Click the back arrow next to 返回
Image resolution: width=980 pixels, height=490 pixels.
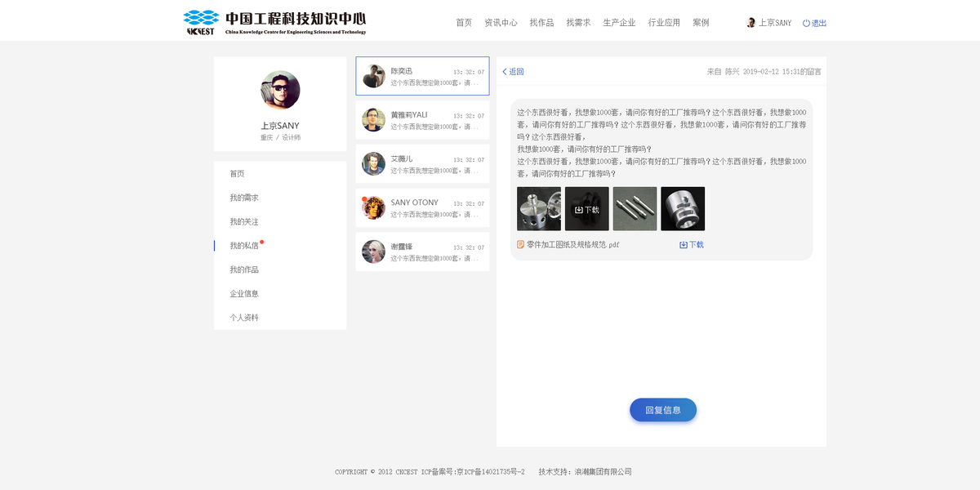505,72
